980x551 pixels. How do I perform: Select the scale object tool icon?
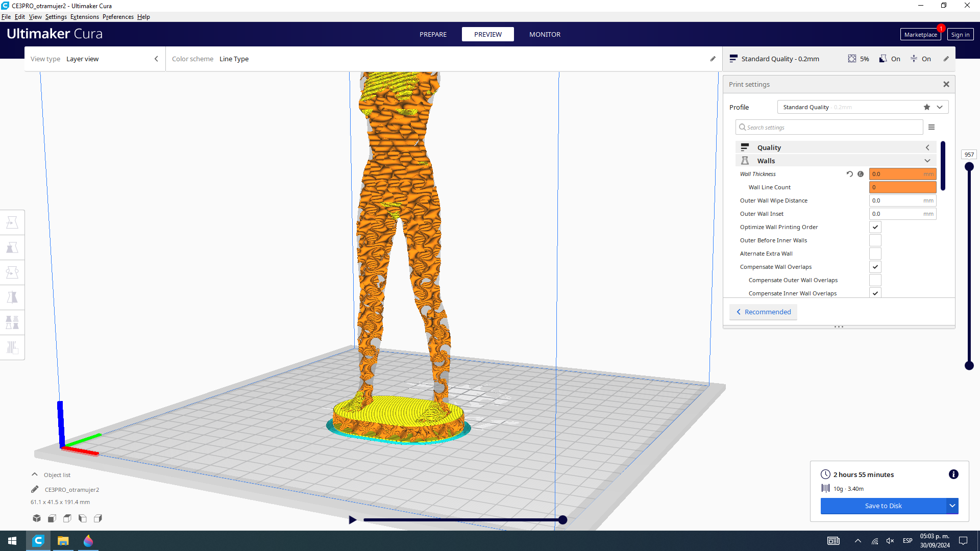tap(12, 247)
